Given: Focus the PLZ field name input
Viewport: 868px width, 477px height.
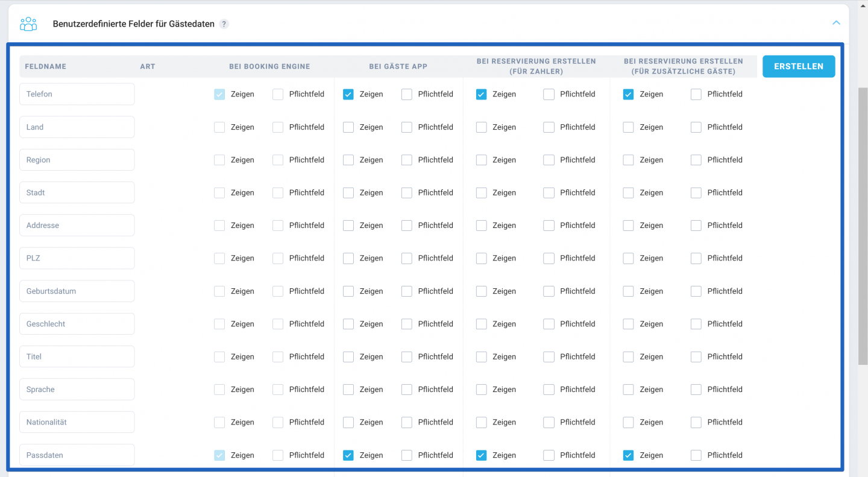Looking at the screenshot, I should click(x=77, y=258).
